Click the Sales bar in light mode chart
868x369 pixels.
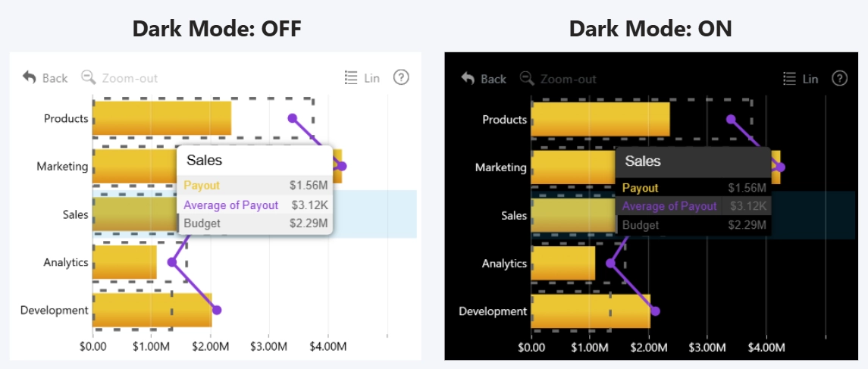[x=134, y=214]
